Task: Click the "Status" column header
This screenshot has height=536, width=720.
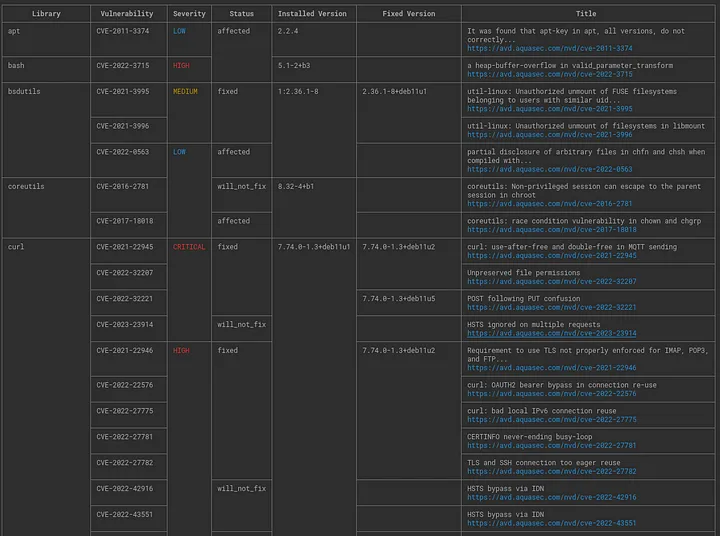Action: click(242, 14)
